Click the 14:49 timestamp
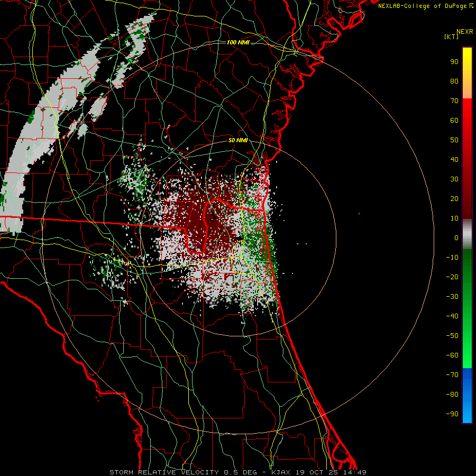 point(355,472)
